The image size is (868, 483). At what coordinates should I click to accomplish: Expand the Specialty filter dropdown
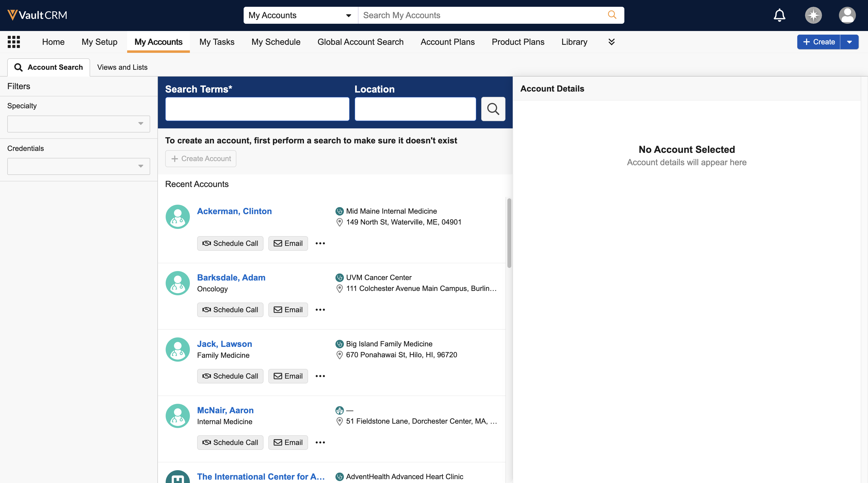tap(78, 124)
